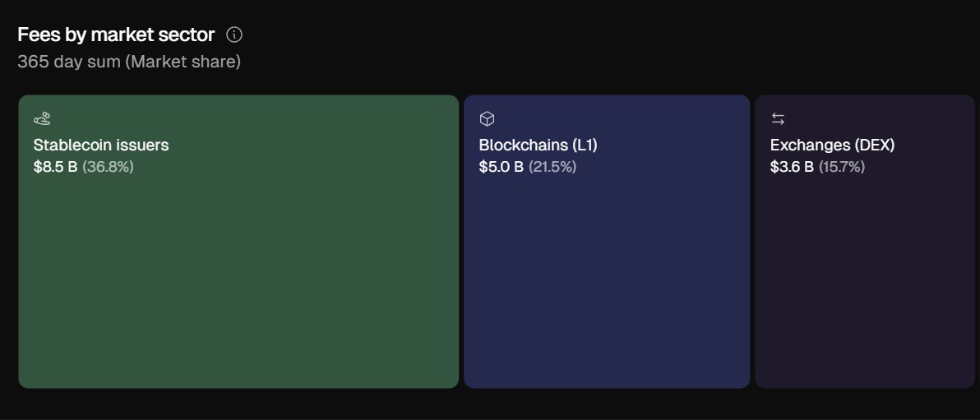Click the Stablecoin issuers hand-coins icon
The height and width of the screenshot is (420, 980).
click(42, 119)
